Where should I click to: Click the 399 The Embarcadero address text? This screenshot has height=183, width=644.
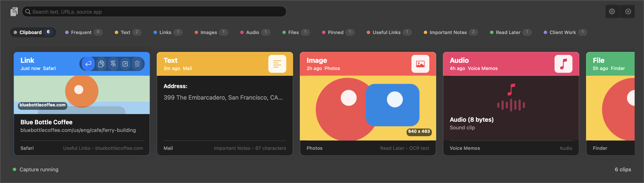point(223,98)
